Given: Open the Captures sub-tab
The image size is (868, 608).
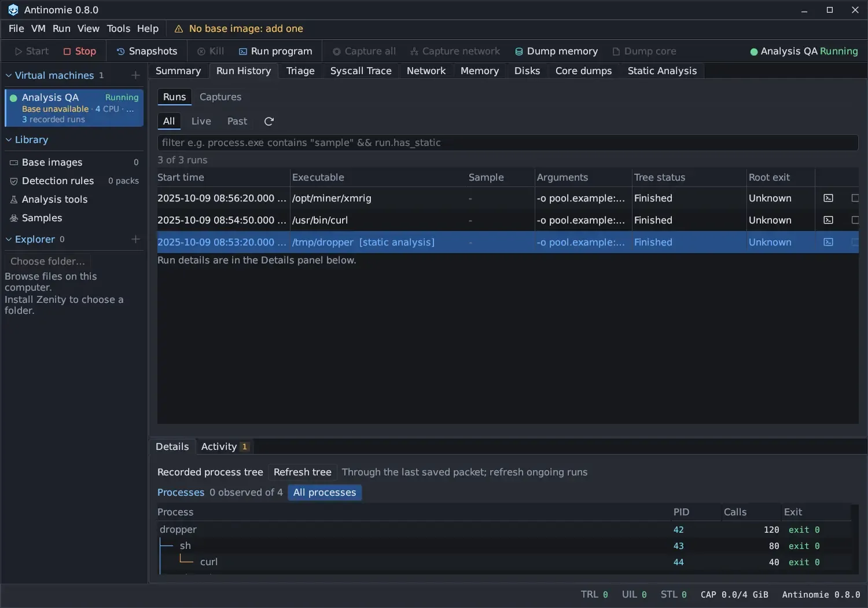Looking at the screenshot, I should pos(220,97).
